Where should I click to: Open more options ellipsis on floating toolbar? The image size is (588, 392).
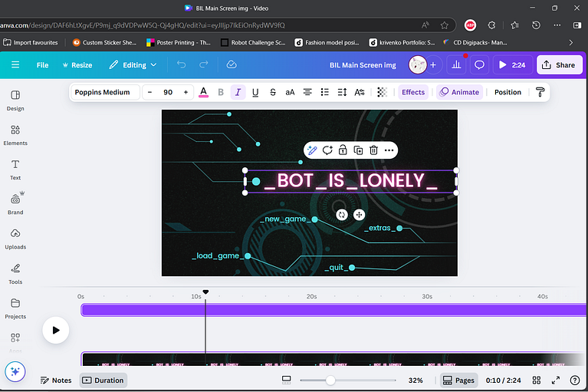tap(389, 150)
